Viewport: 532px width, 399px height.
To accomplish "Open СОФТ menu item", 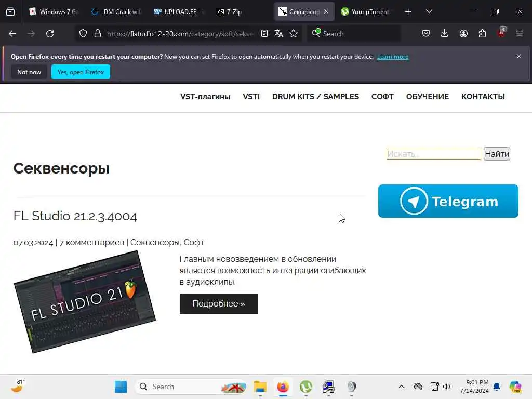I will coord(383,97).
